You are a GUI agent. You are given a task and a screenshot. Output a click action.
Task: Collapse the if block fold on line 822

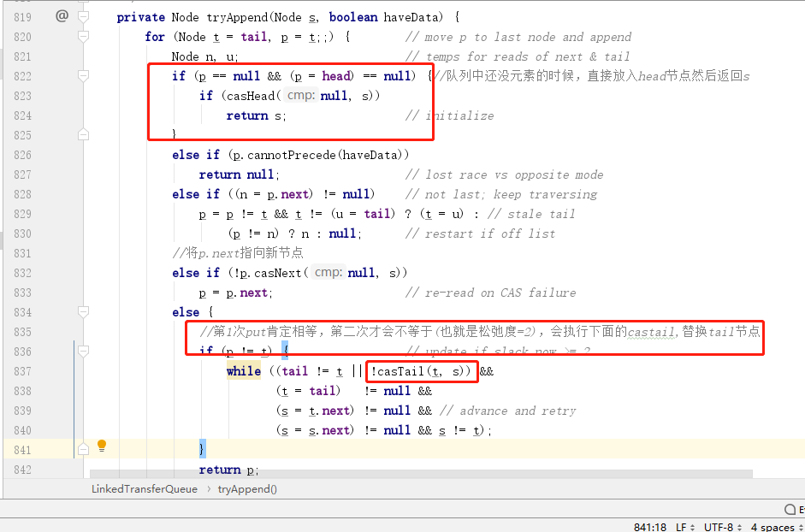coord(83,76)
